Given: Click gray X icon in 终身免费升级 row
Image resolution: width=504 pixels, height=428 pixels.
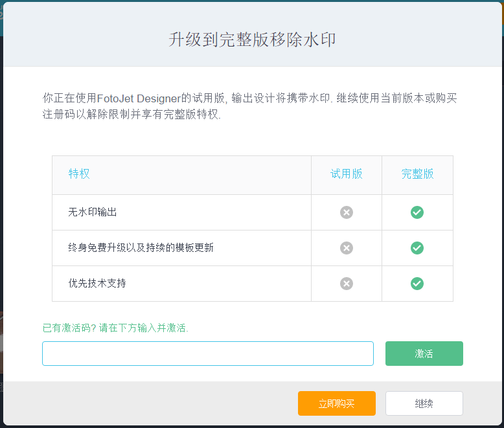Looking at the screenshot, I should (347, 248).
